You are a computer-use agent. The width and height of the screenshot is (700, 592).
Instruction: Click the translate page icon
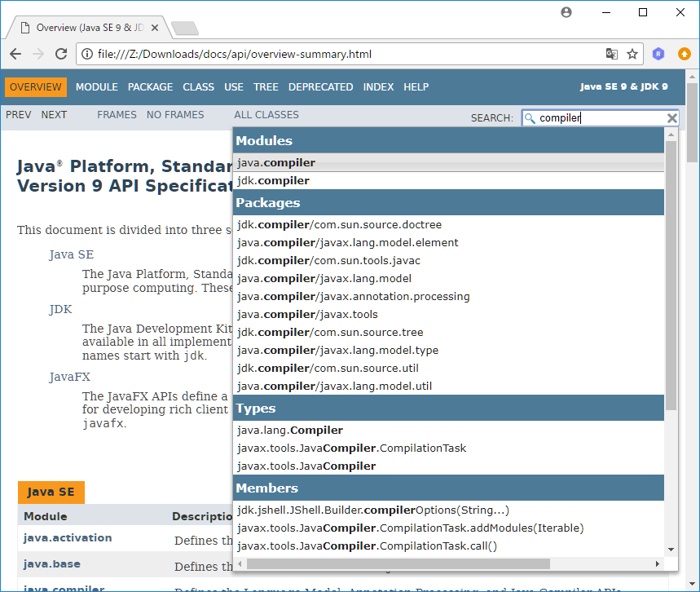[x=612, y=54]
